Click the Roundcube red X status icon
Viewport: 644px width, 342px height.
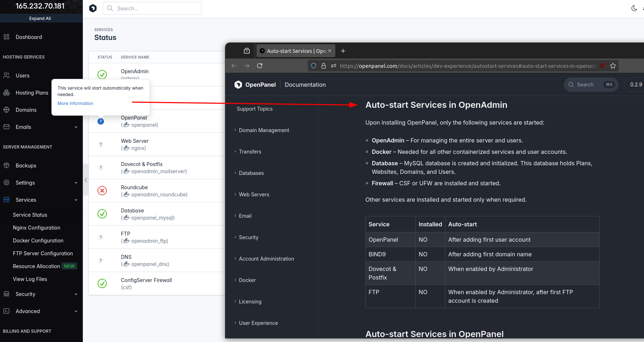coord(102,191)
